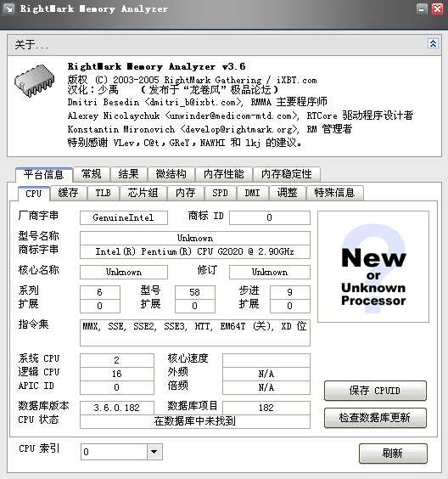
Task: Switch to the 缓存 sub-tab
Action: point(69,193)
